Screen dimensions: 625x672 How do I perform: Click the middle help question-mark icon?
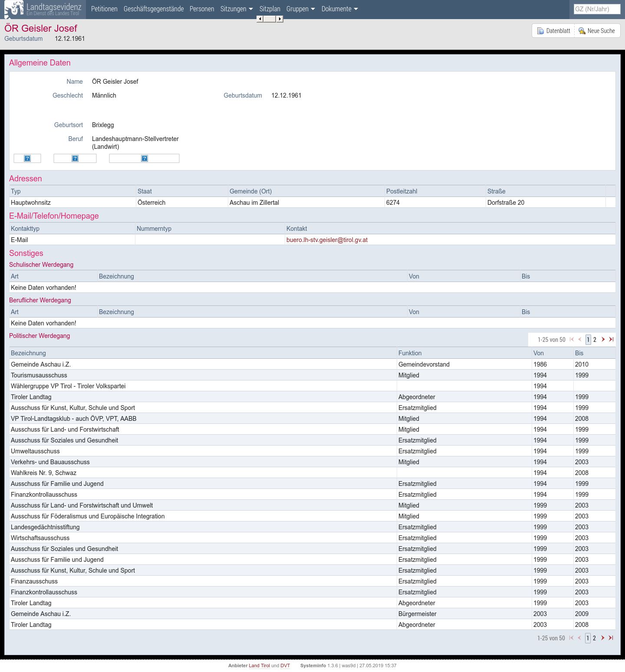click(75, 158)
